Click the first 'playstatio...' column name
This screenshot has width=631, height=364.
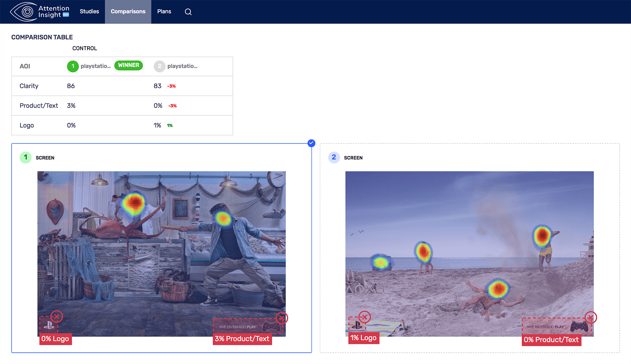[95, 66]
